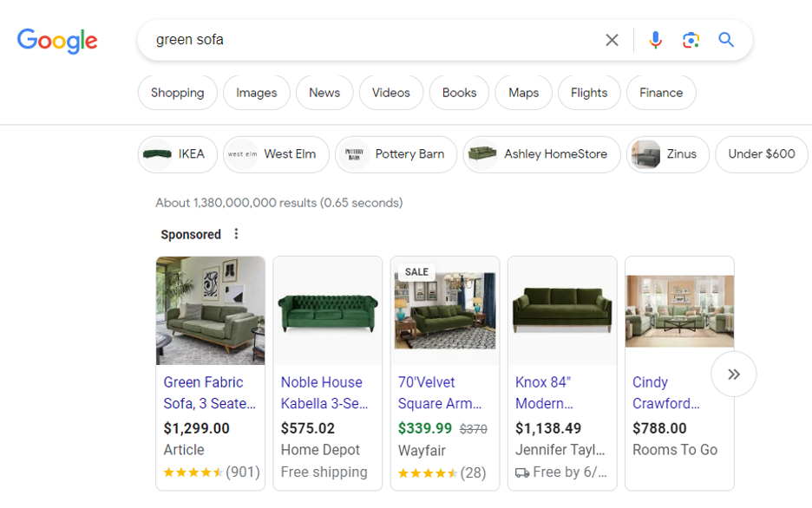Open the Finance tab

point(661,93)
